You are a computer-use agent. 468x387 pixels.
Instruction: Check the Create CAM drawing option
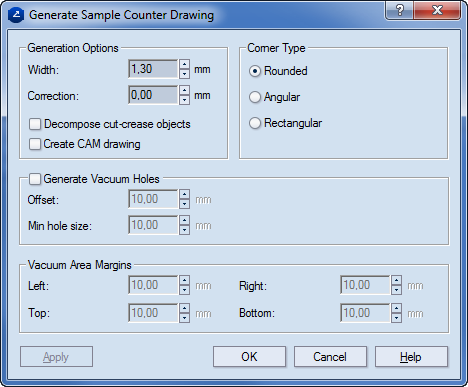click(x=35, y=144)
